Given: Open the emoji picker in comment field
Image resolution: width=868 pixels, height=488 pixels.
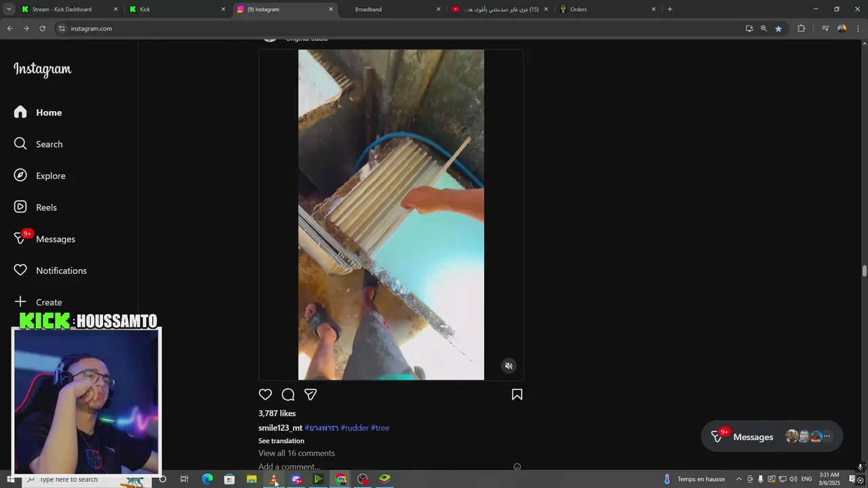Looking at the screenshot, I should (x=517, y=466).
